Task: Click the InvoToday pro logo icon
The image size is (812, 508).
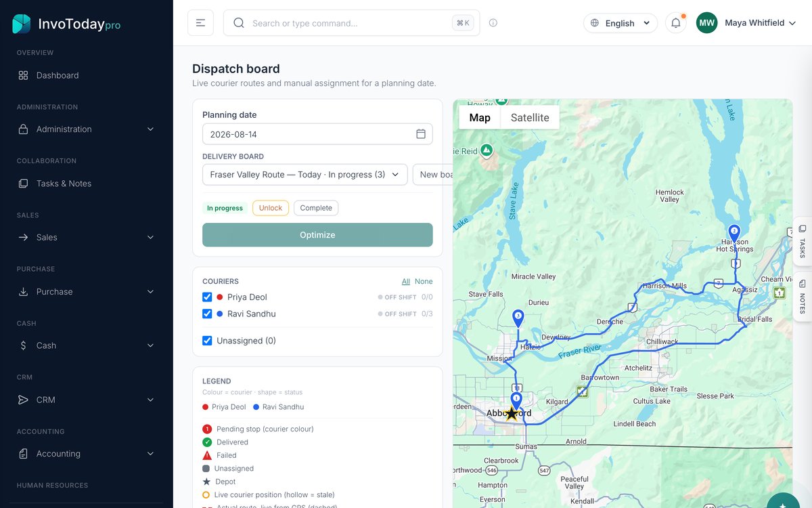Action: pyautogui.click(x=22, y=24)
